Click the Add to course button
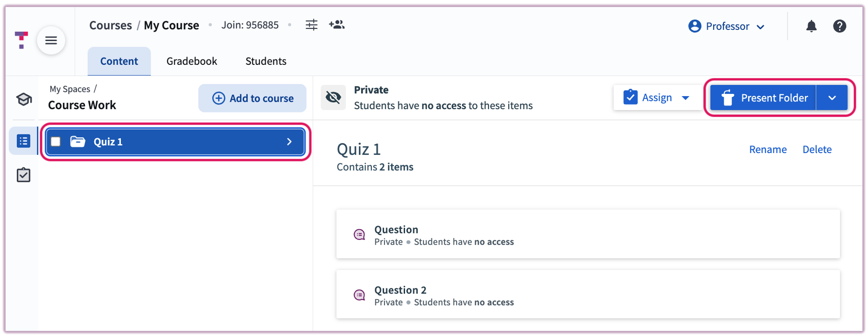Viewport: 868px width, 336px height. pos(252,98)
